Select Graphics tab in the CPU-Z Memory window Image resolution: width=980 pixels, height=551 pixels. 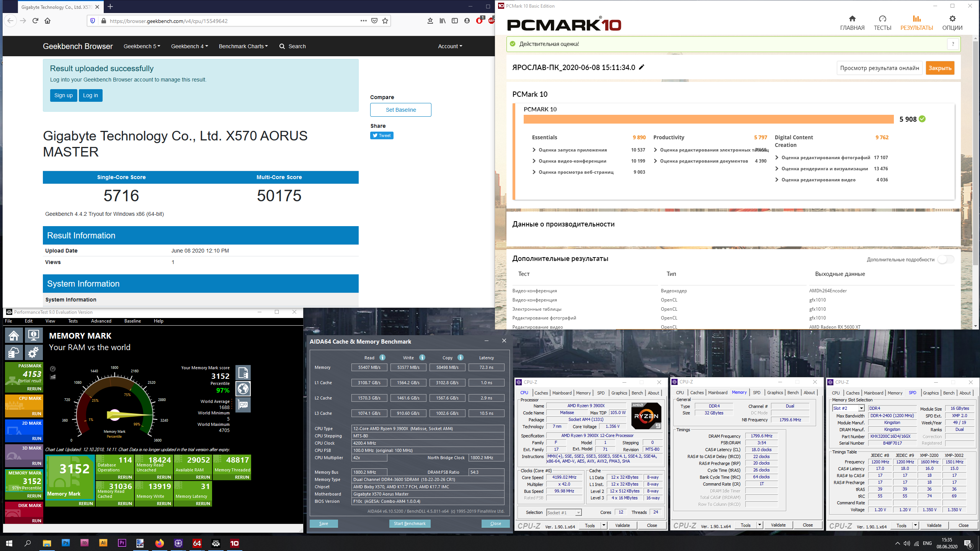point(775,393)
